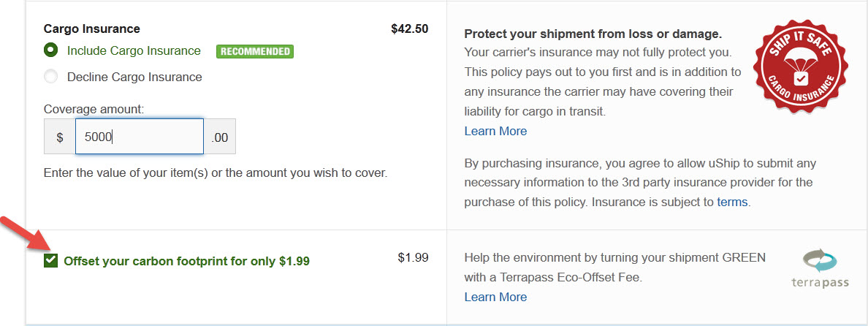Click the 'Cargo Insurance' section heading
The height and width of the screenshot is (326, 868).
tap(92, 29)
